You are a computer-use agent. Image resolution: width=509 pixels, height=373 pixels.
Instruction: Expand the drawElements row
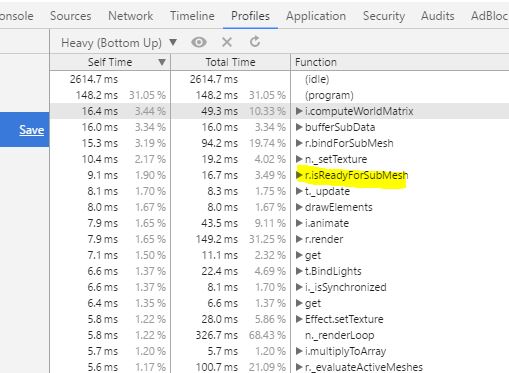click(x=299, y=207)
